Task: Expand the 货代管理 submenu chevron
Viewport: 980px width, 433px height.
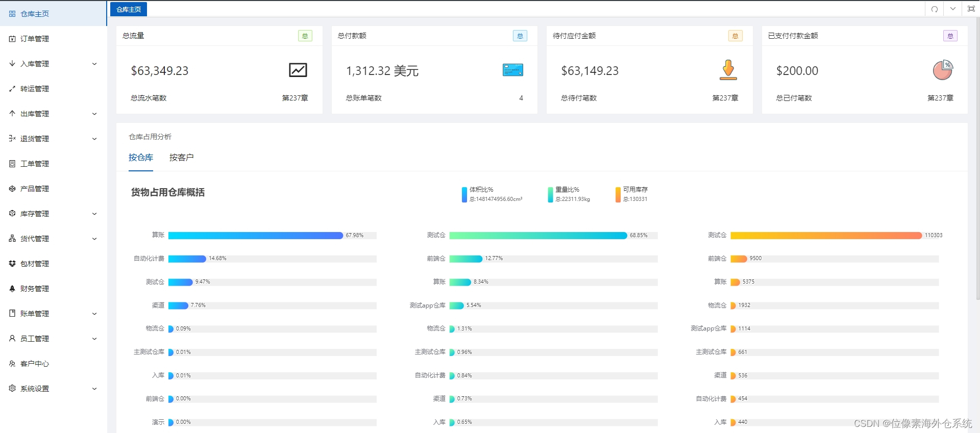Action: tap(94, 239)
